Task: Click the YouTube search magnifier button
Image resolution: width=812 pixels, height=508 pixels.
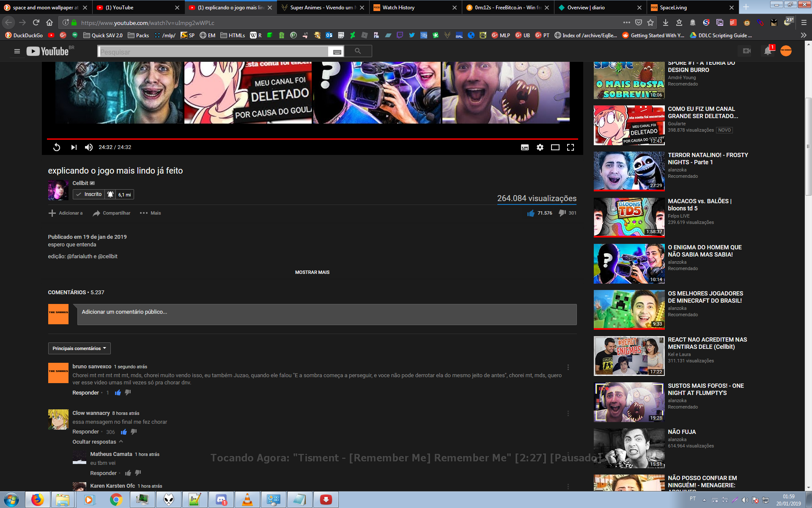Action: (358, 51)
